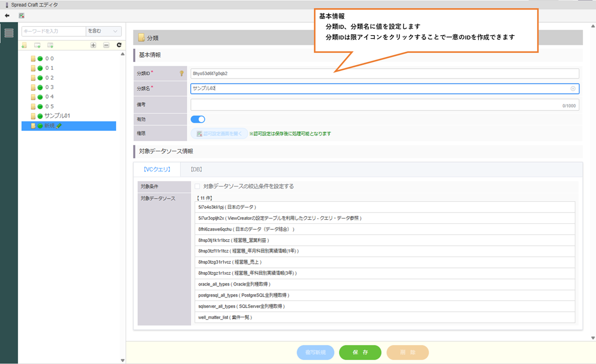Image resolution: width=596 pixels, height=364 pixels.
Task: Select the 【VCクエリ】 tab
Action: 157,169
